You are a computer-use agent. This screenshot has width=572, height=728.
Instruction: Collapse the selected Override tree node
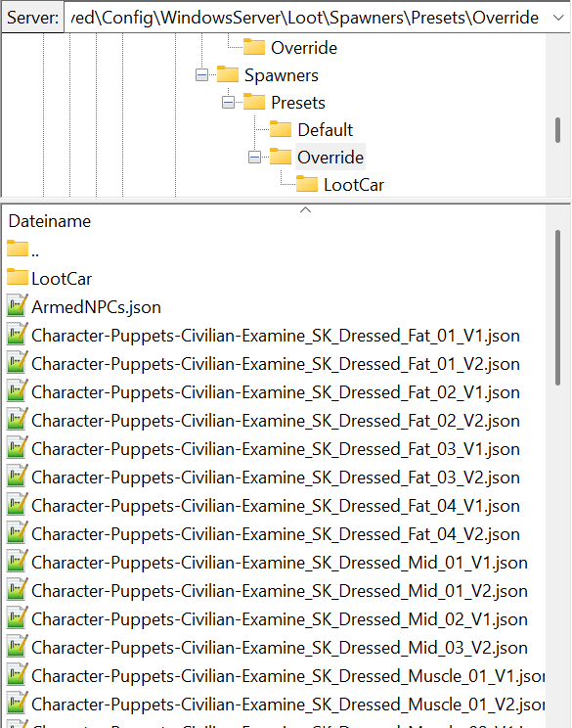pos(254,158)
